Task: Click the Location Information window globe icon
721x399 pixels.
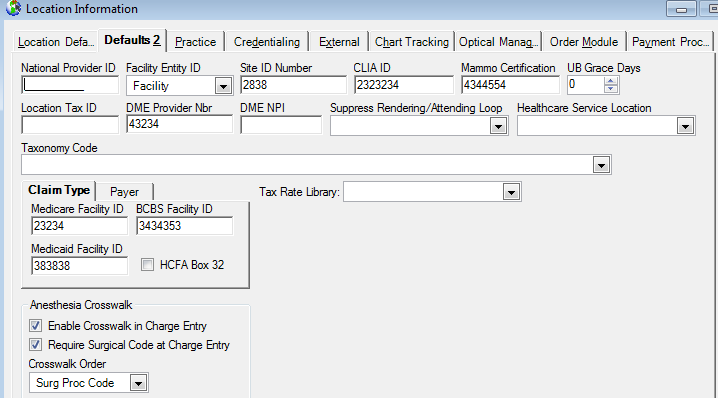Action: coord(13,8)
